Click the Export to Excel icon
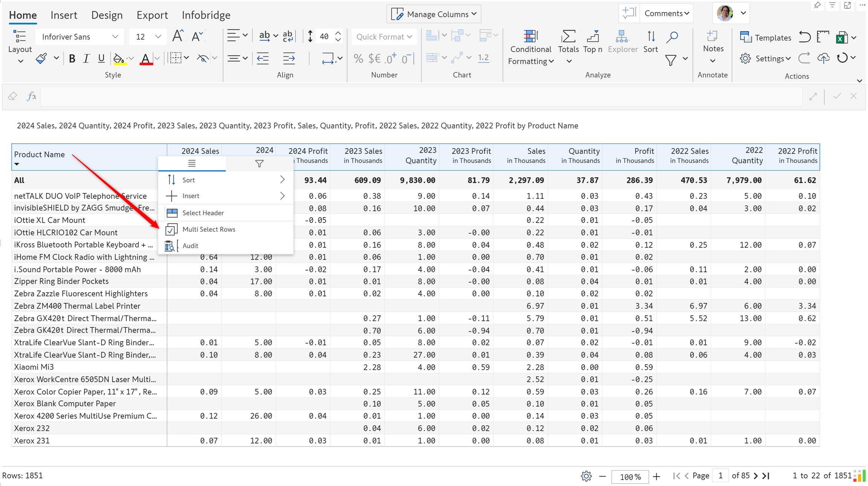Image resolution: width=868 pixels, height=486 pixels. [841, 38]
